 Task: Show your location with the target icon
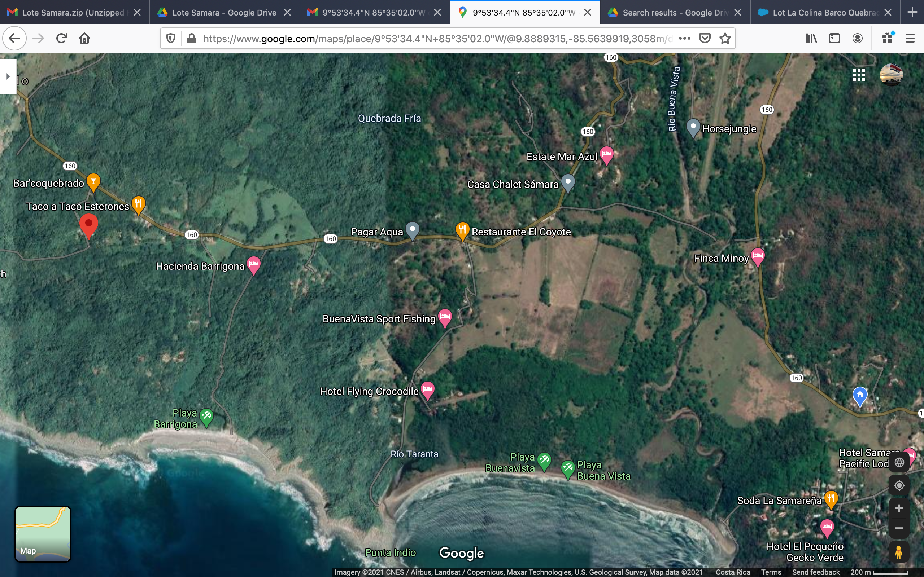[899, 485]
